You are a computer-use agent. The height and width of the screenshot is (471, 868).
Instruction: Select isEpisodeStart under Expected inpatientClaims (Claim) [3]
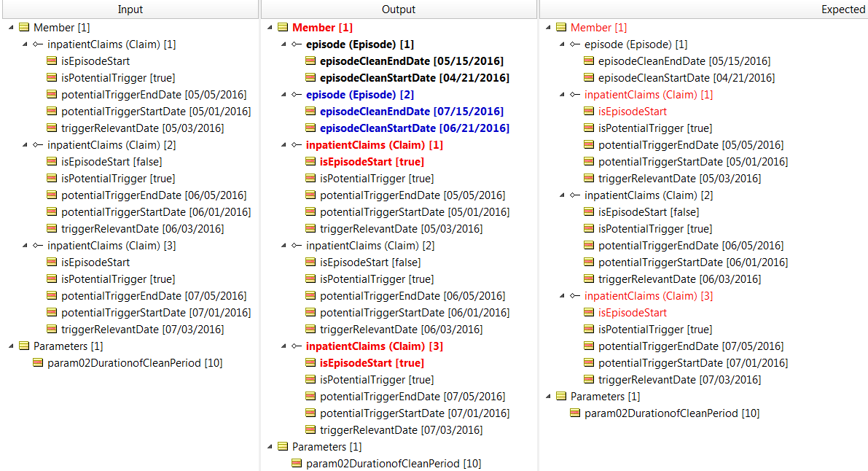pos(633,313)
